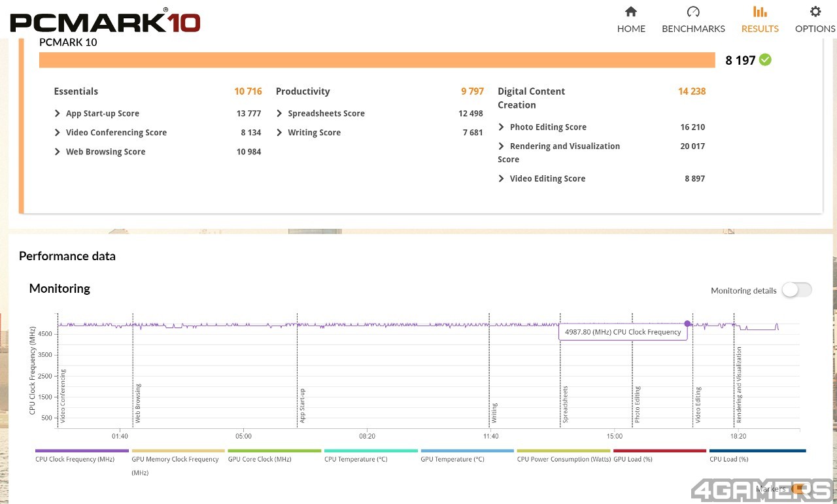The image size is (837, 504).
Task: Click the Web Browsing graph marker
Action: click(138, 403)
